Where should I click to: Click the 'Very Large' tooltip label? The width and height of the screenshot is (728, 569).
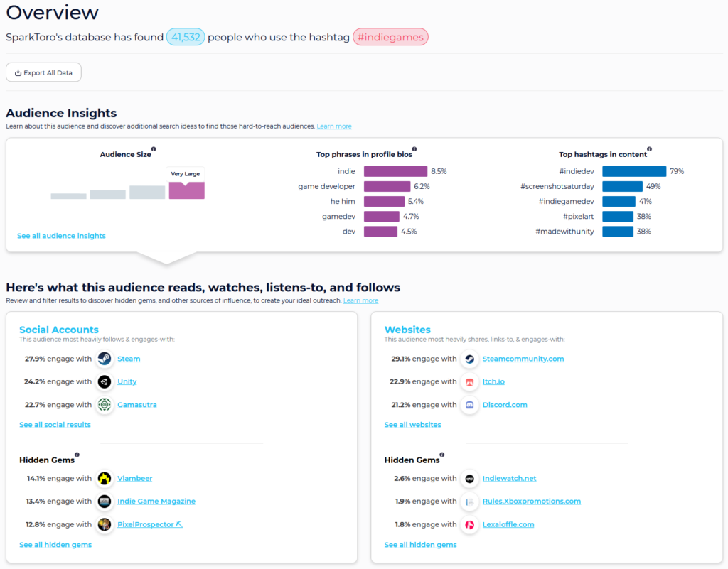[186, 174]
